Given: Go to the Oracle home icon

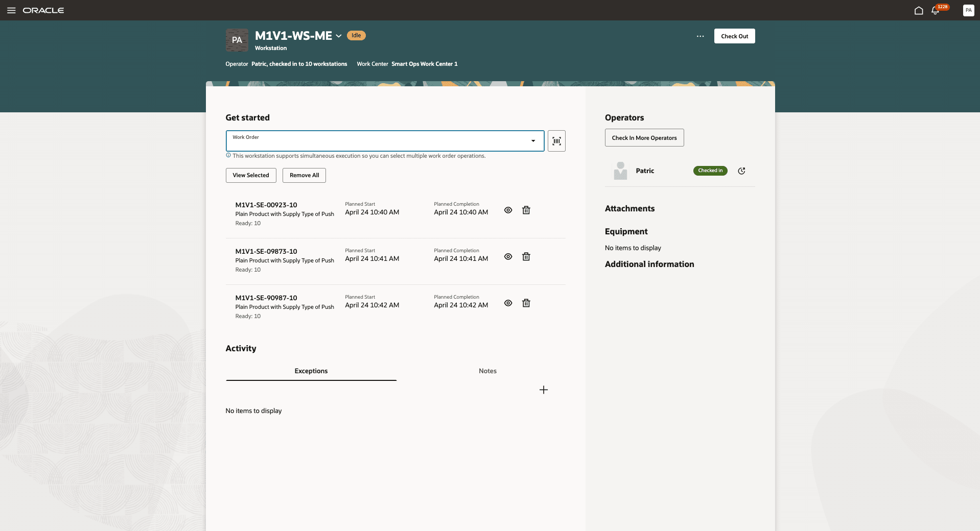Looking at the screenshot, I should pyautogui.click(x=919, y=10).
